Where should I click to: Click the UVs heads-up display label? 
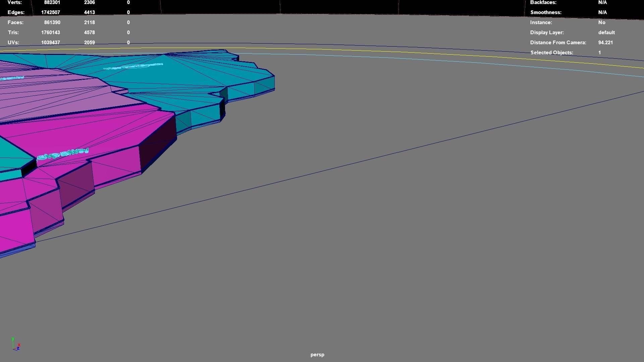pyautogui.click(x=13, y=43)
